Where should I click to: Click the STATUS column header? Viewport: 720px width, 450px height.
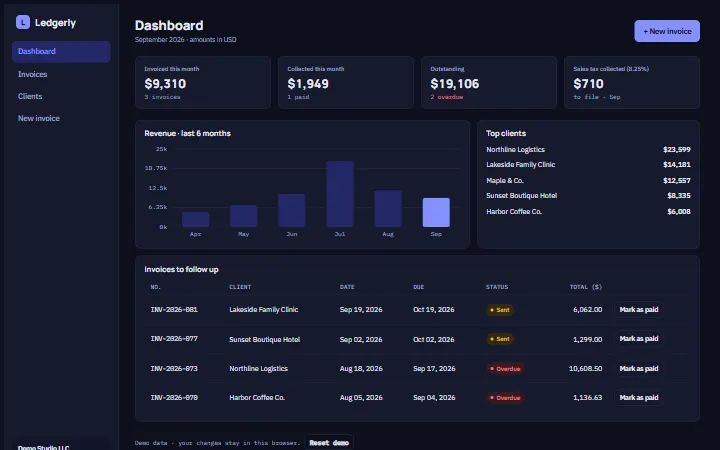click(497, 287)
